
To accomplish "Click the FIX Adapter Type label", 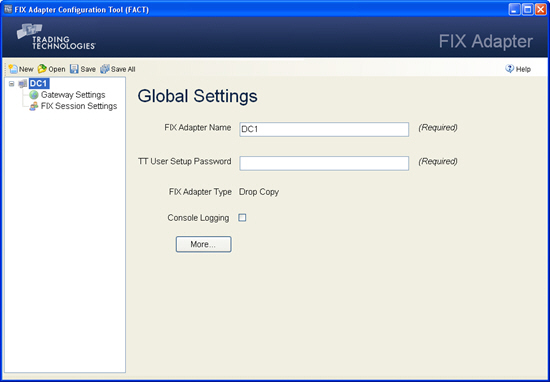I will (x=200, y=192).
